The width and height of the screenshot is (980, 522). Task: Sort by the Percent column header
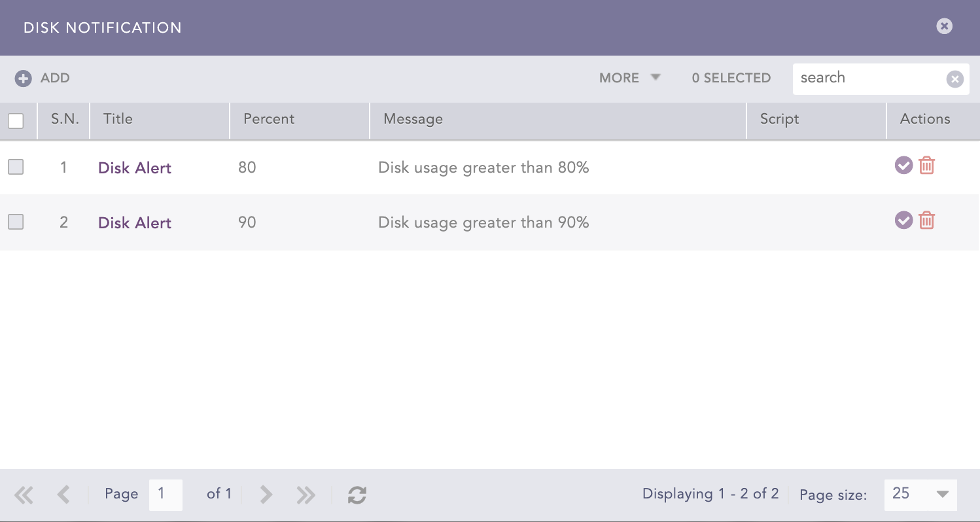[x=269, y=119]
